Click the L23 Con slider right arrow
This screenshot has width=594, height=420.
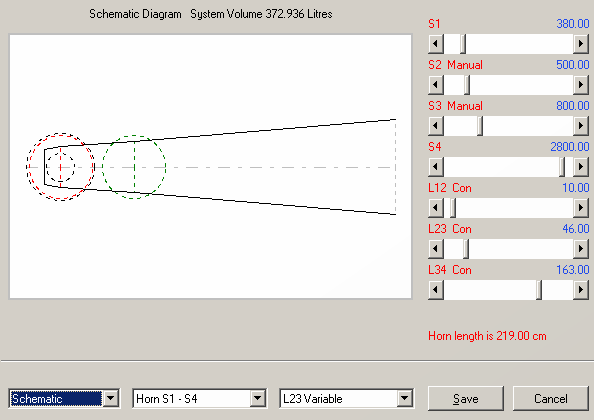581,249
